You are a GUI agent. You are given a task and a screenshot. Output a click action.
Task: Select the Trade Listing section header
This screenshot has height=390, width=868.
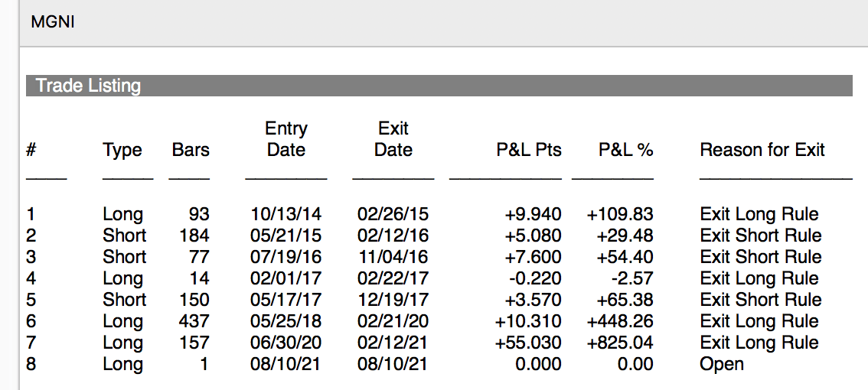[89, 86]
